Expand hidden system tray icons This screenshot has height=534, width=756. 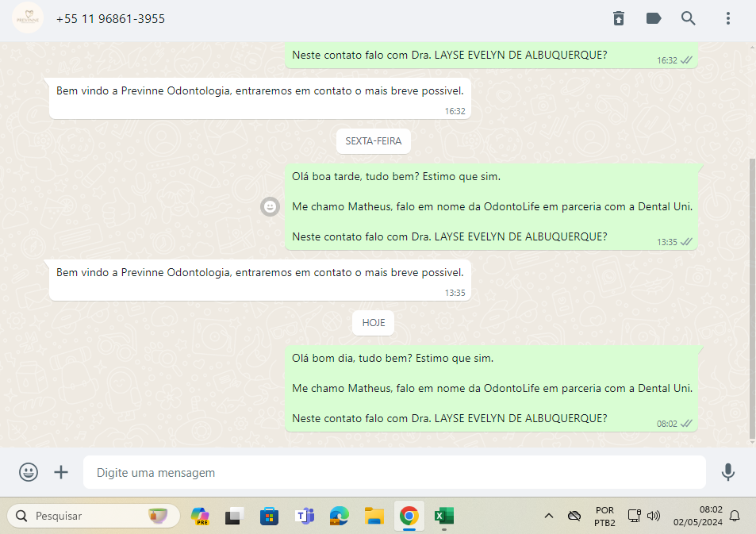coord(549,516)
